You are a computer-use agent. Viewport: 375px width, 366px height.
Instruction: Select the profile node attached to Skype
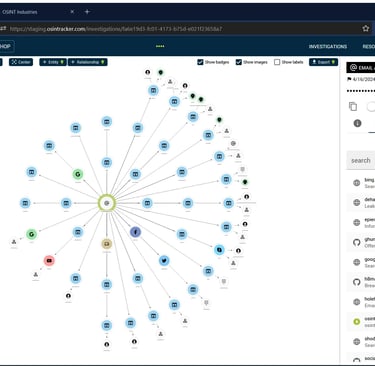(238, 251)
